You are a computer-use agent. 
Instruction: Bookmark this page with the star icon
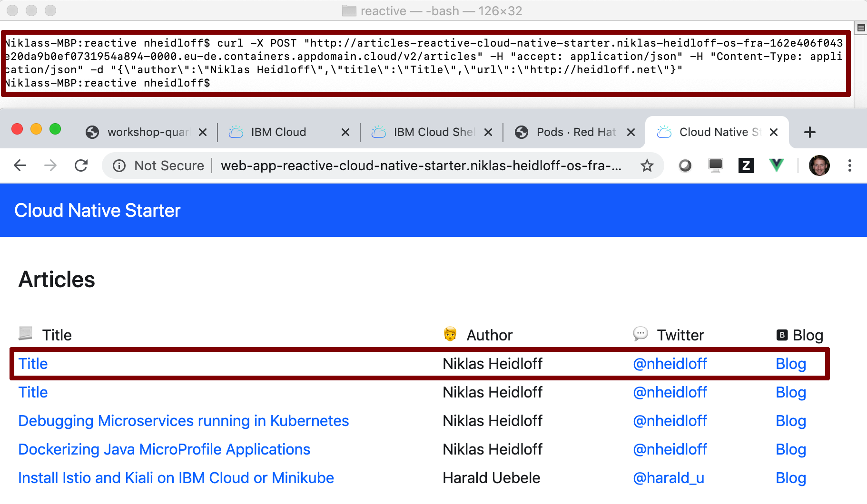pos(647,165)
